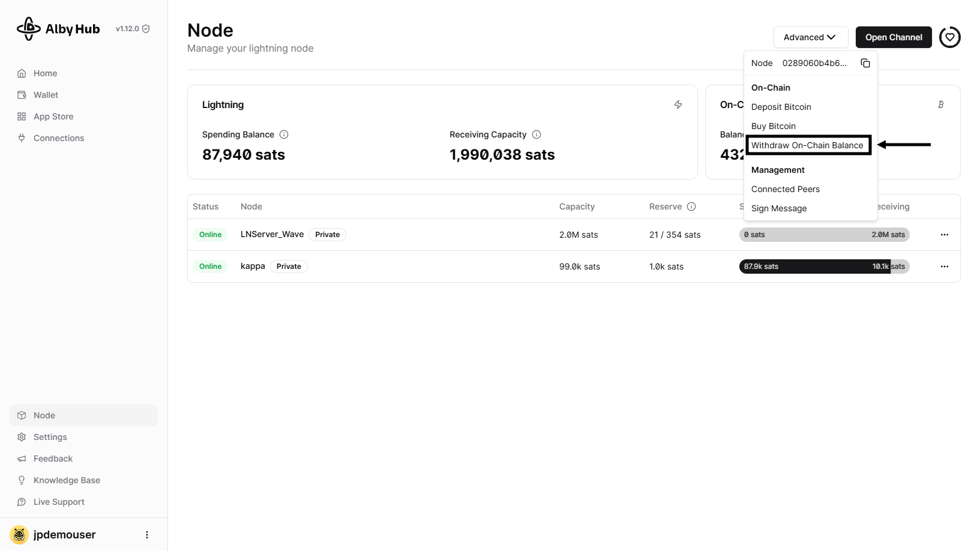
Task: Open the App Store page
Action: (53, 116)
